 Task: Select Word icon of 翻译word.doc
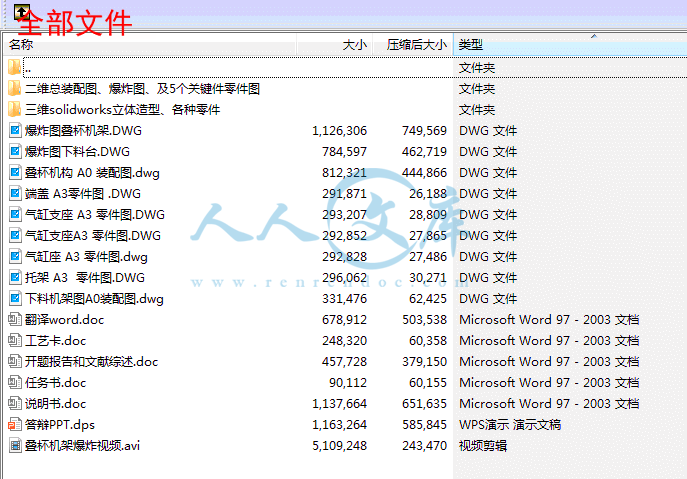click(15, 319)
